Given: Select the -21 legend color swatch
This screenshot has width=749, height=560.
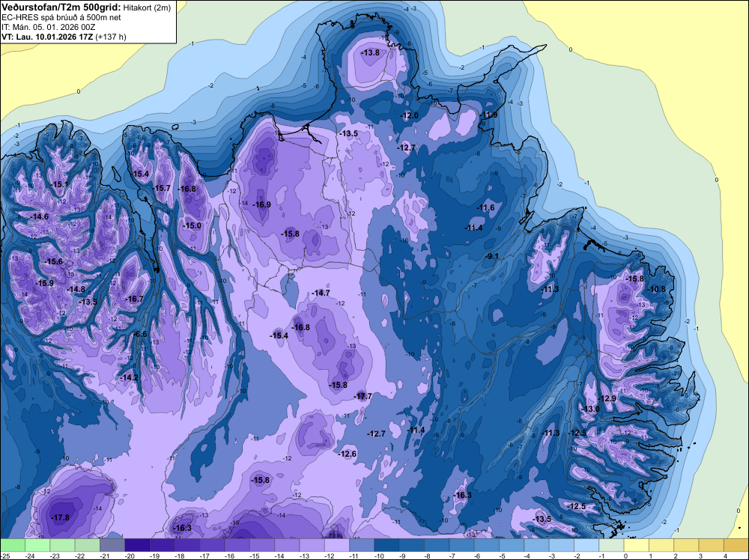Looking at the screenshot, I should 112,545.
